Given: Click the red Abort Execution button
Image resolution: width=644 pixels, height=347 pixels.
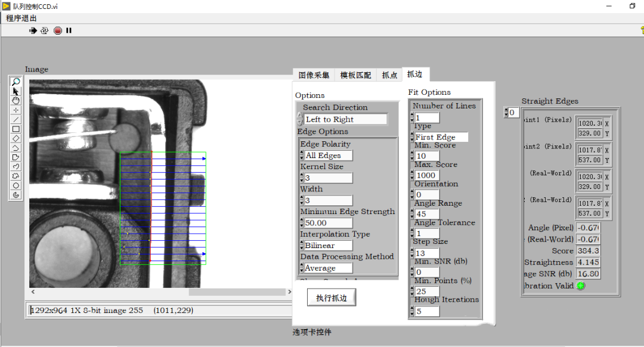Looking at the screenshot, I should (58, 30).
